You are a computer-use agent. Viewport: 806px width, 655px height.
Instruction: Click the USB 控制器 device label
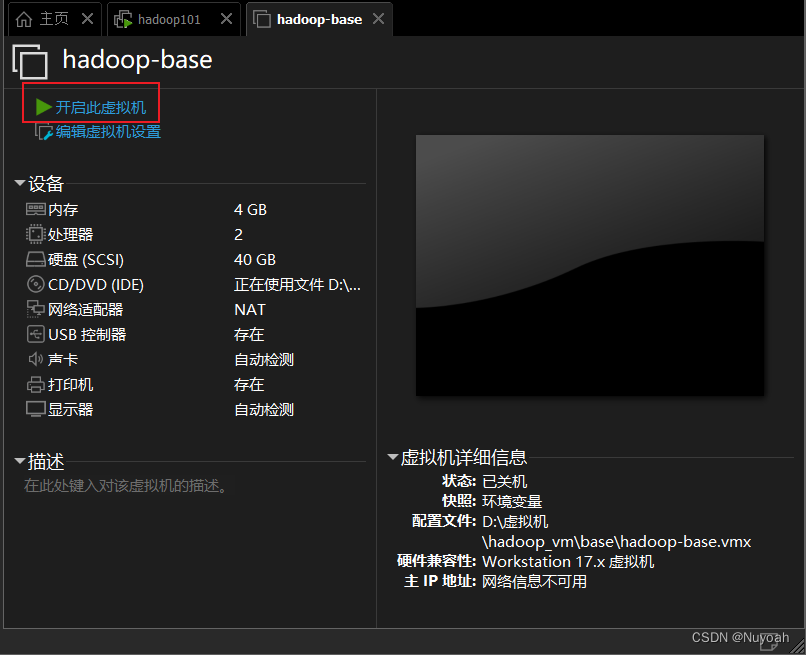(87, 335)
